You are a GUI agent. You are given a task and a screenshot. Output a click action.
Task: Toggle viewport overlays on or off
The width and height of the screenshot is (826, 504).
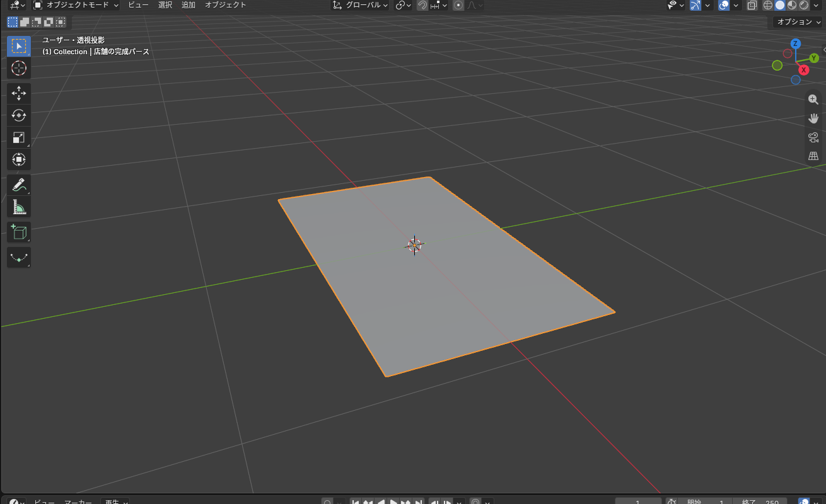(724, 5)
